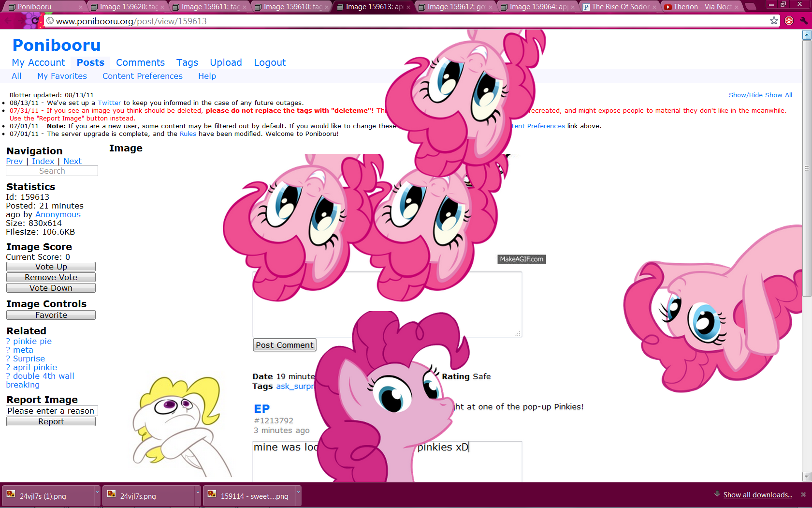Click the Post Comment button
Image resolution: width=812 pixels, height=508 pixels.
click(x=285, y=345)
